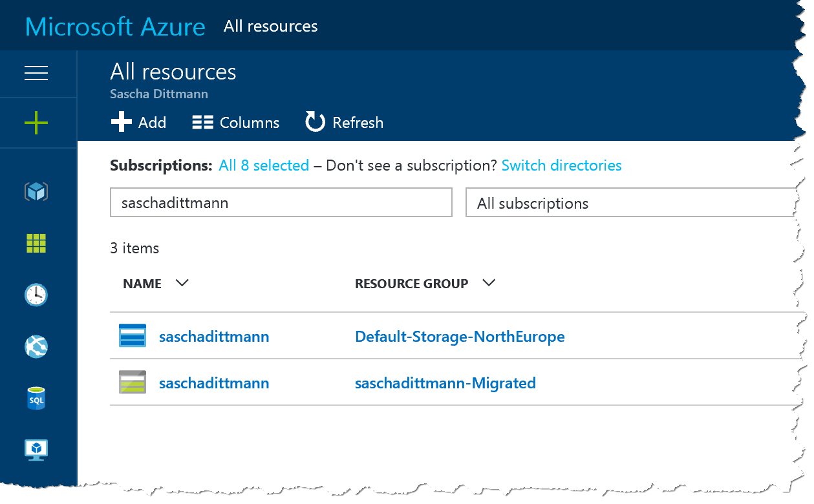Open Resource groups cube icon in sidebar
Screen dimensions: 814x504
click(36, 191)
